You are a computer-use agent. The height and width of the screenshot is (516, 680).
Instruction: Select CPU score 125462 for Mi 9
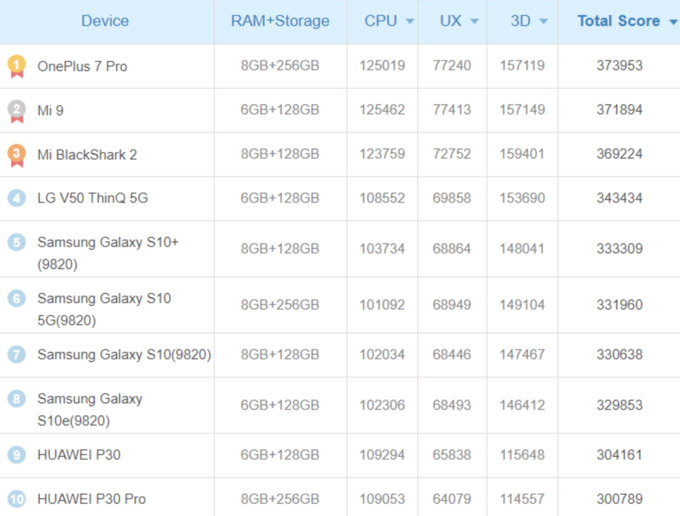pyautogui.click(x=382, y=110)
